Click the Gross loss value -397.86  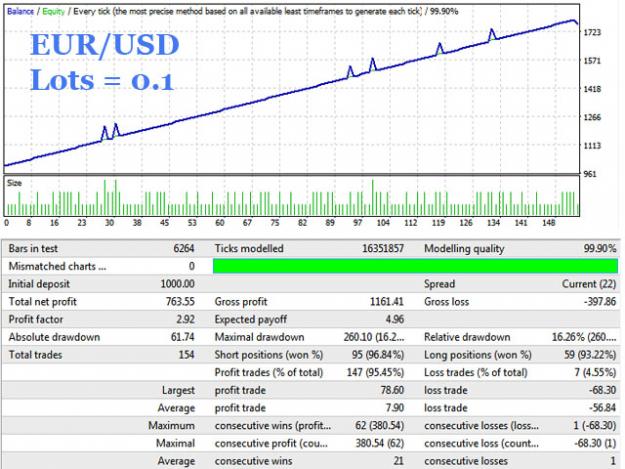[x=600, y=302]
